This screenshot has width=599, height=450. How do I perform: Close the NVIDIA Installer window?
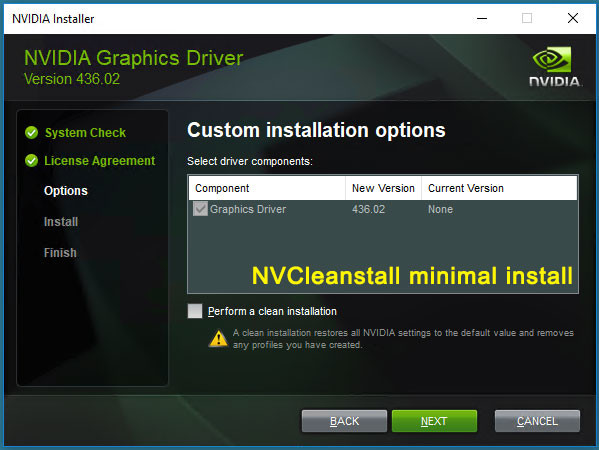[x=573, y=18]
